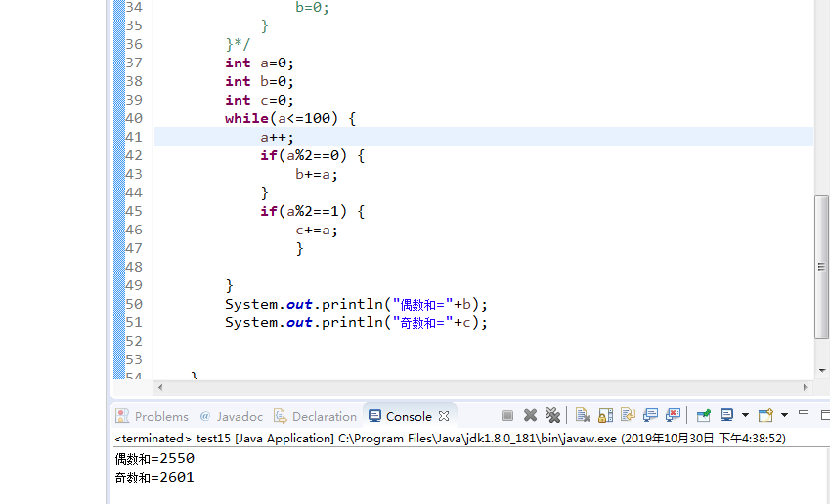The image size is (830, 504).
Task: Toggle Scroll Lock in the console
Action: (x=605, y=416)
